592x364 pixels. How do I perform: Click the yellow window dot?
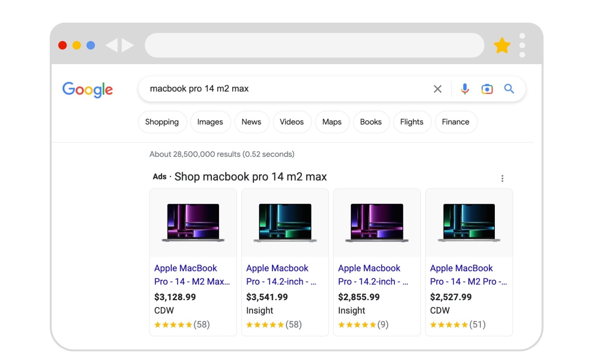(x=77, y=45)
